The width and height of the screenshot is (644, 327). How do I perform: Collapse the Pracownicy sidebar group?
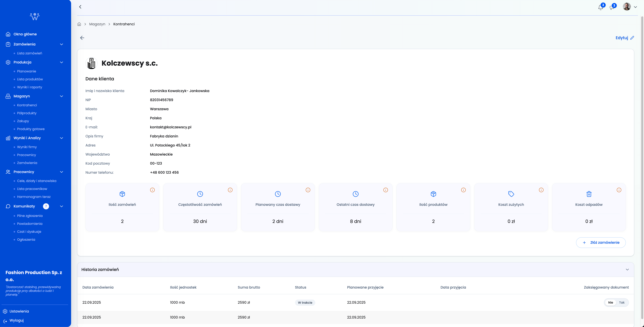[x=62, y=172]
